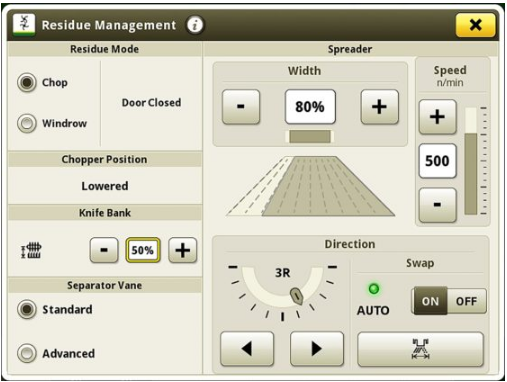Click the Speed n/min heading

coord(450,76)
